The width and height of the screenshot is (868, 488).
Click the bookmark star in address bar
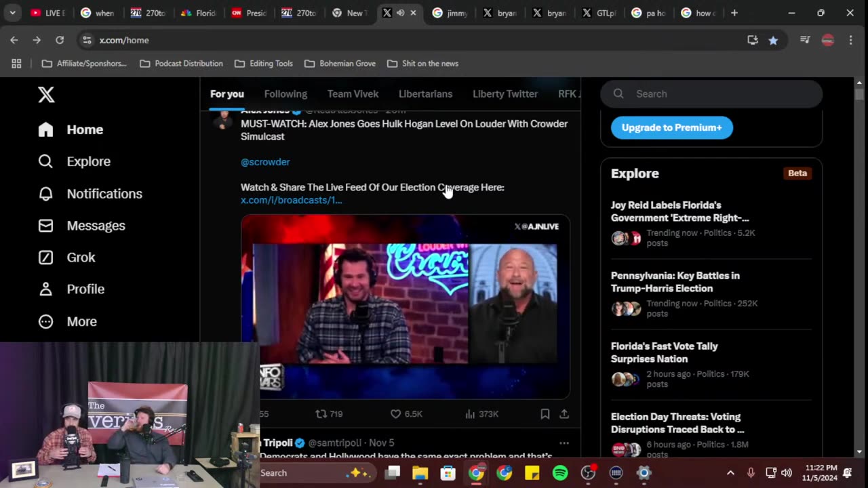[x=773, y=40]
